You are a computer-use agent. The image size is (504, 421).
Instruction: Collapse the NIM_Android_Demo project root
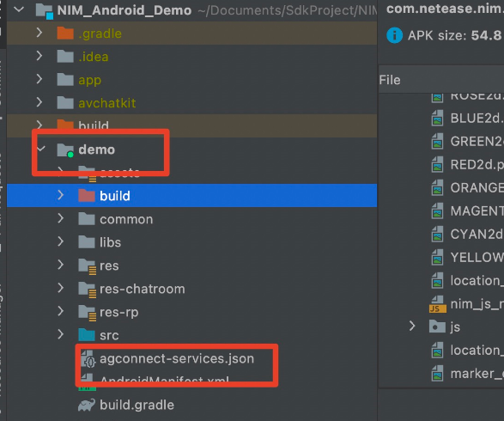(x=19, y=9)
